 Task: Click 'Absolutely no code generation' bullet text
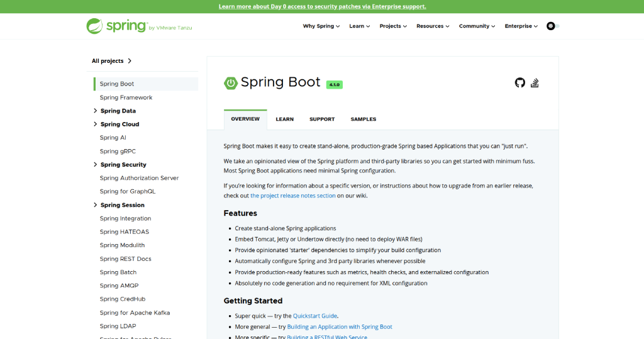click(331, 283)
